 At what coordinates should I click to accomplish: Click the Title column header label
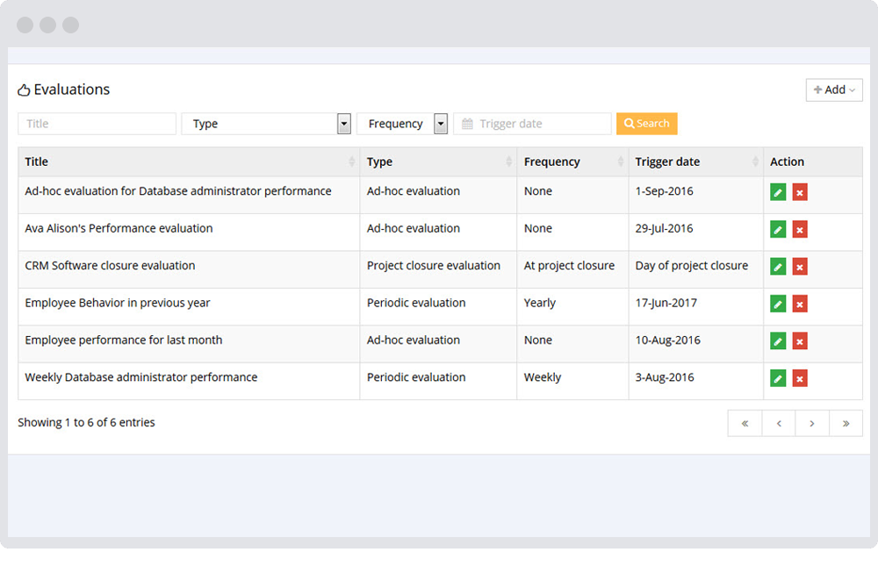point(36,161)
